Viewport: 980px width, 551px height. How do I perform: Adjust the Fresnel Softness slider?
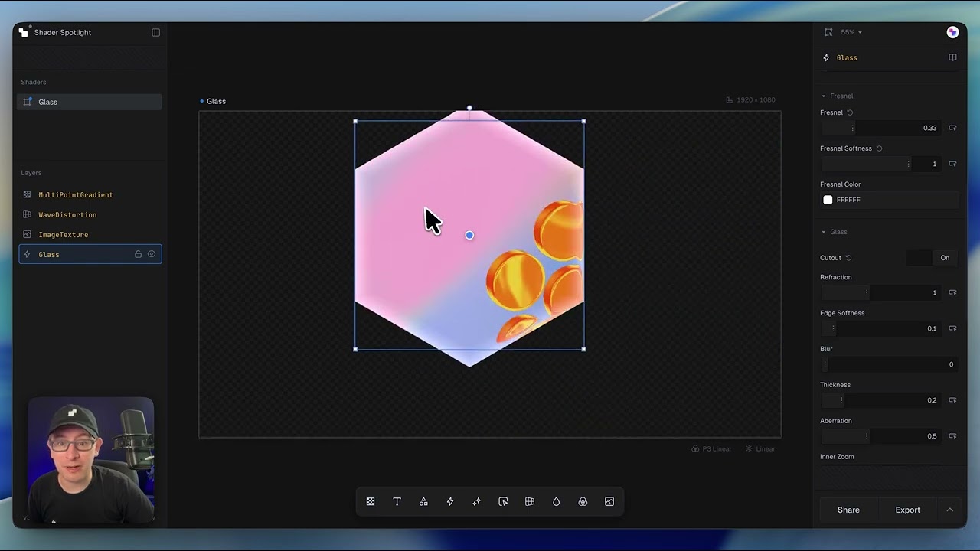coord(882,164)
